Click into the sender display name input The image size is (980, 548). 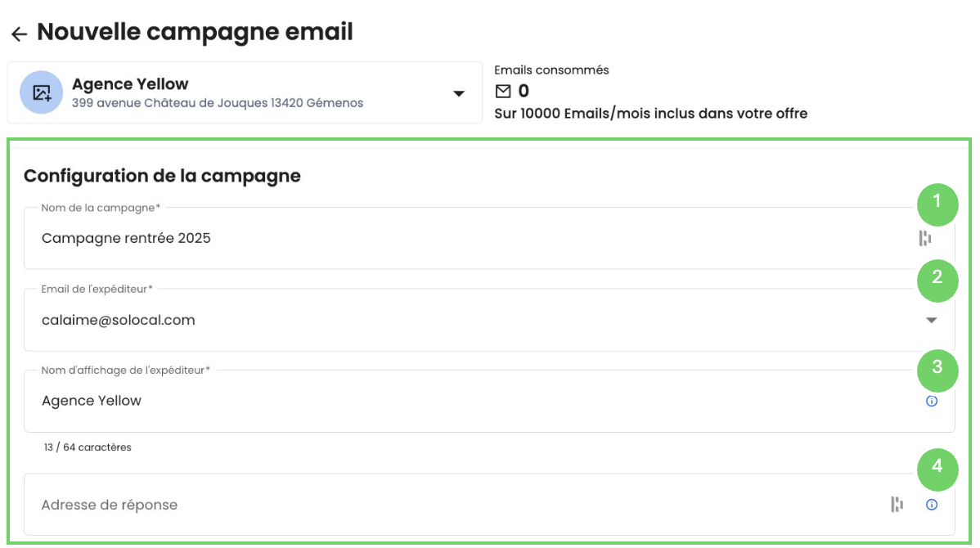pyautogui.click(x=409, y=401)
